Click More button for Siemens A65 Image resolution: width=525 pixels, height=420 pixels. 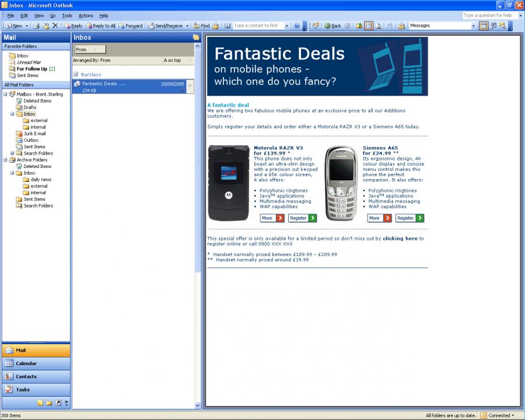click(379, 218)
